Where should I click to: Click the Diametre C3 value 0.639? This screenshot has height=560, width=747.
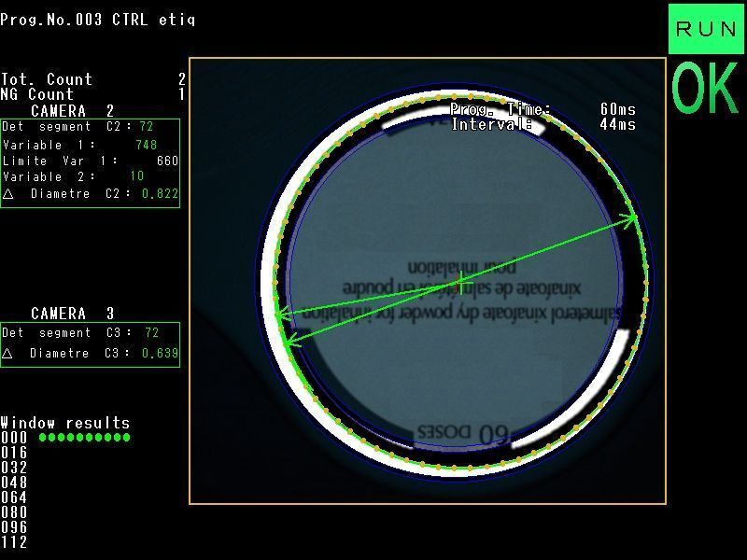click(x=160, y=353)
